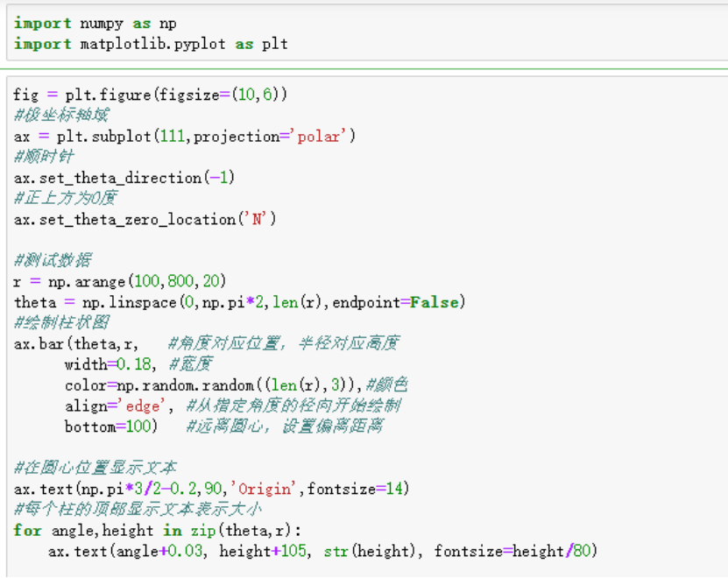Click the 'import numpy as np' line
Viewport: 728px width, 578px height.
click(x=95, y=24)
